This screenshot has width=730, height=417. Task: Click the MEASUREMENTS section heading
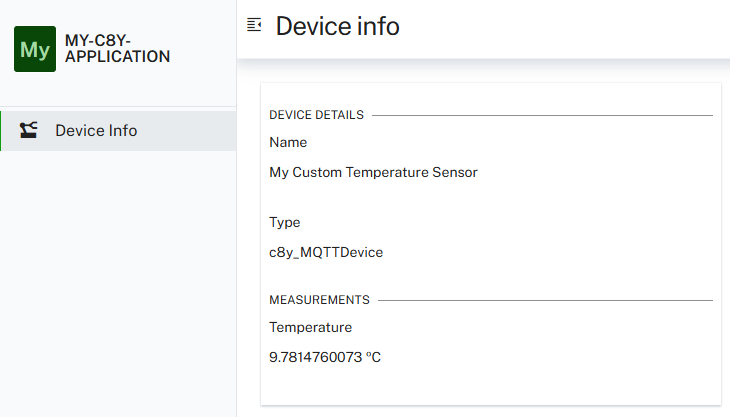[319, 300]
